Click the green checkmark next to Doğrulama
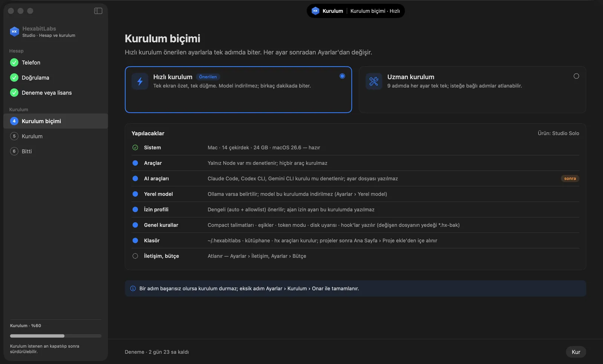603x364 pixels. coord(14,78)
